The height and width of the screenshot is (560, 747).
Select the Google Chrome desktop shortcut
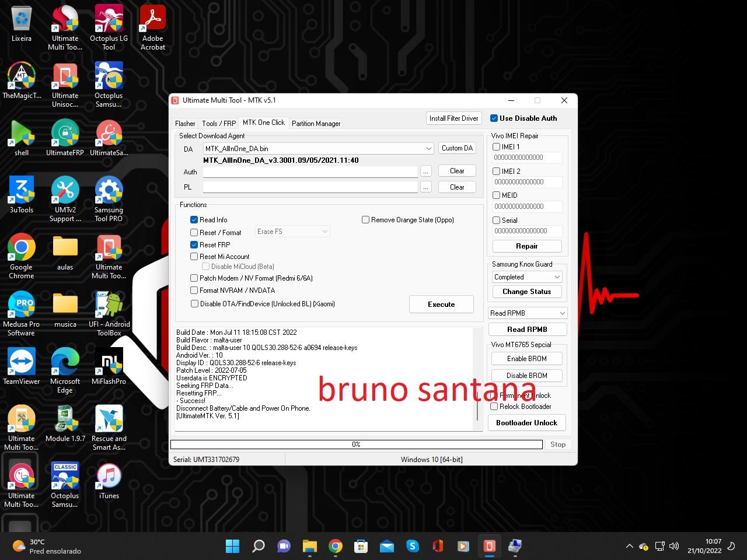click(22, 257)
